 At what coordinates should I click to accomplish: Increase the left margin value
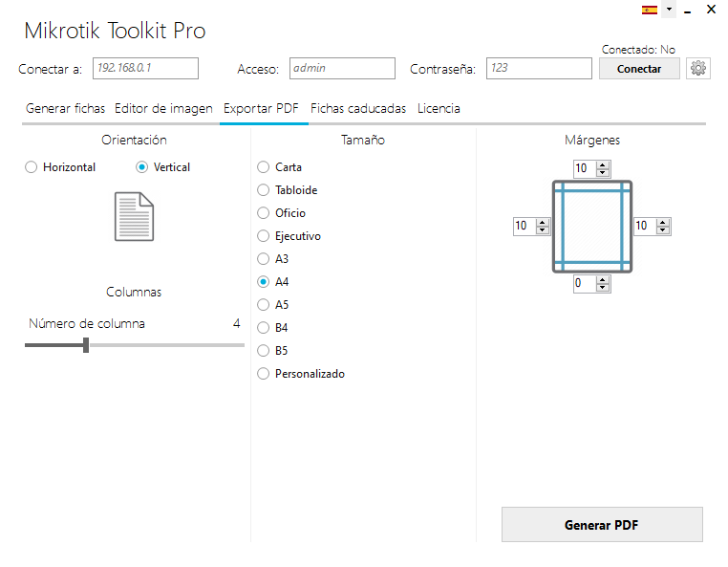[x=542, y=222]
